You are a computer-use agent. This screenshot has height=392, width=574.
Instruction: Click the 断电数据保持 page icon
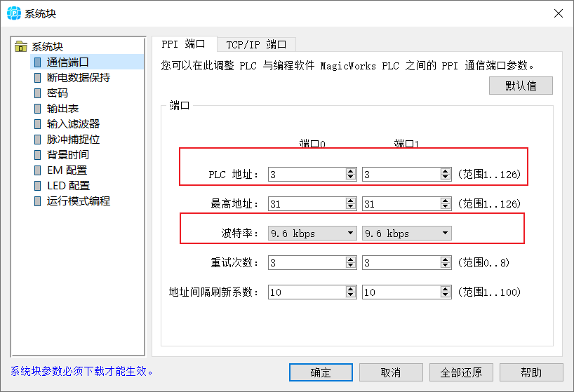click(37, 78)
